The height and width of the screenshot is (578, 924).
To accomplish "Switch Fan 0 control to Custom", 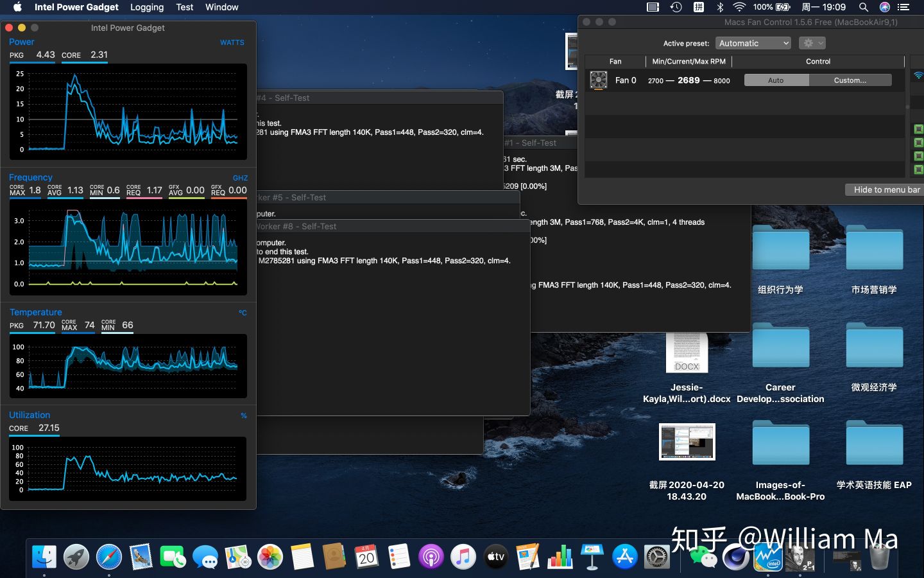I will click(850, 80).
